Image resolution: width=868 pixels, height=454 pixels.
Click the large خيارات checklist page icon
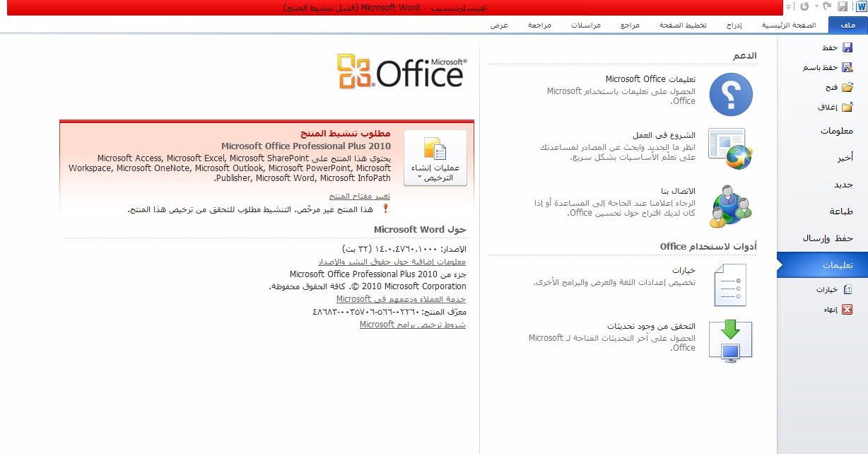click(731, 284)
